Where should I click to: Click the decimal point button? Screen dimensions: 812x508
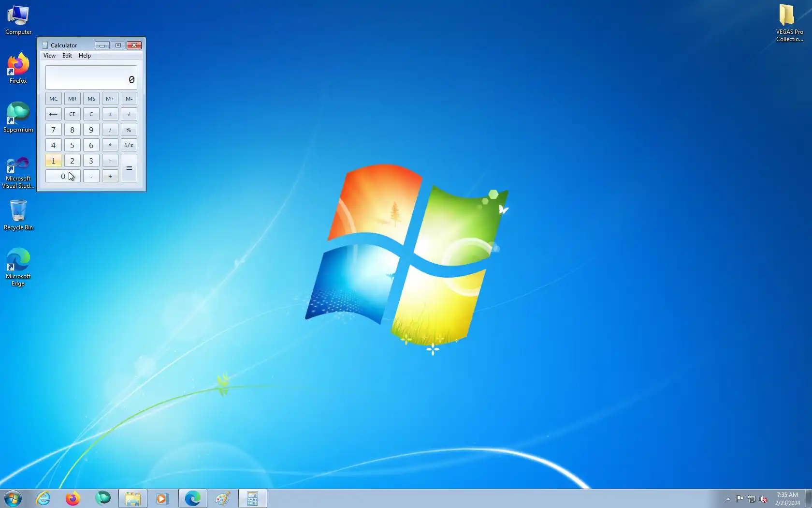91,176
